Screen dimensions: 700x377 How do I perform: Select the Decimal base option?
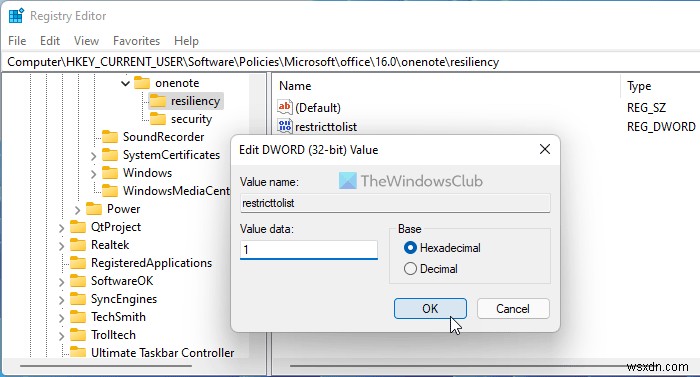431,269
